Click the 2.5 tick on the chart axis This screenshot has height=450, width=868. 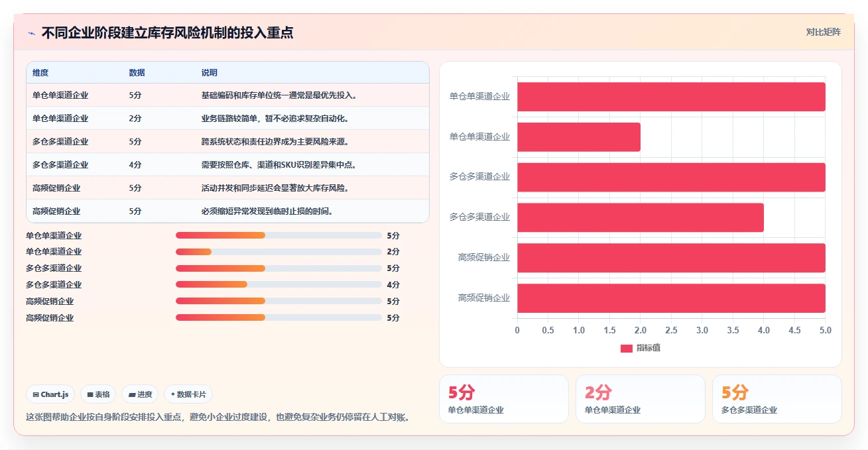[x=672, y=330]
